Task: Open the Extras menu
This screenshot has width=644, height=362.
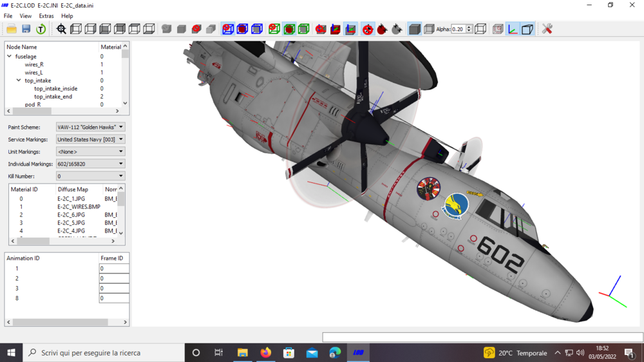Action: (x=46, y=16)
